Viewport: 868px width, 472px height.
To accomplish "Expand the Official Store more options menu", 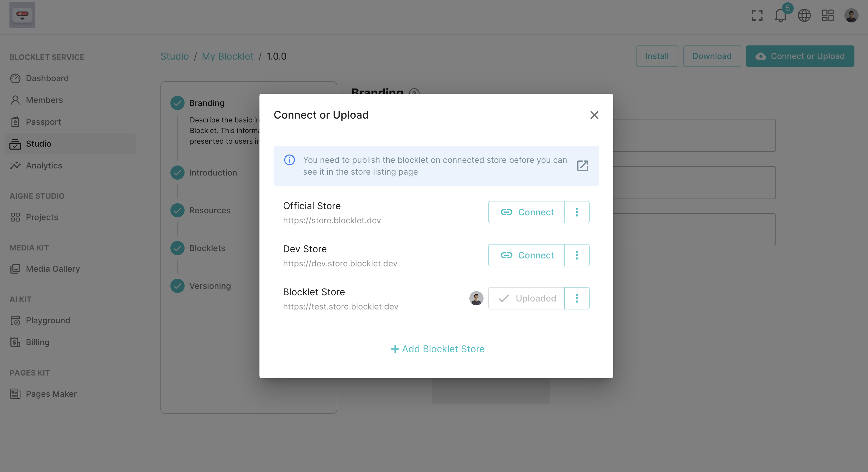I will coord(576,212).
